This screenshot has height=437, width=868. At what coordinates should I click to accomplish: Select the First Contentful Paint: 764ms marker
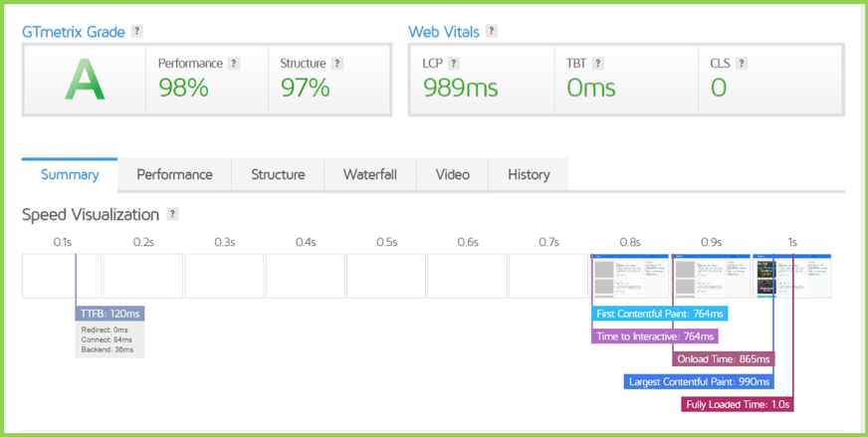pyautogui.click(x=659, y=314)
